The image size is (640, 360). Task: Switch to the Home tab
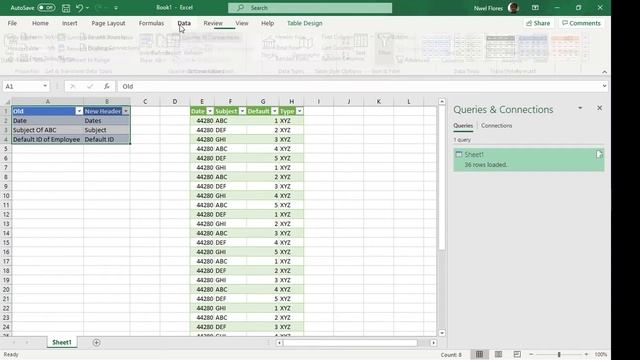(40, 23)
